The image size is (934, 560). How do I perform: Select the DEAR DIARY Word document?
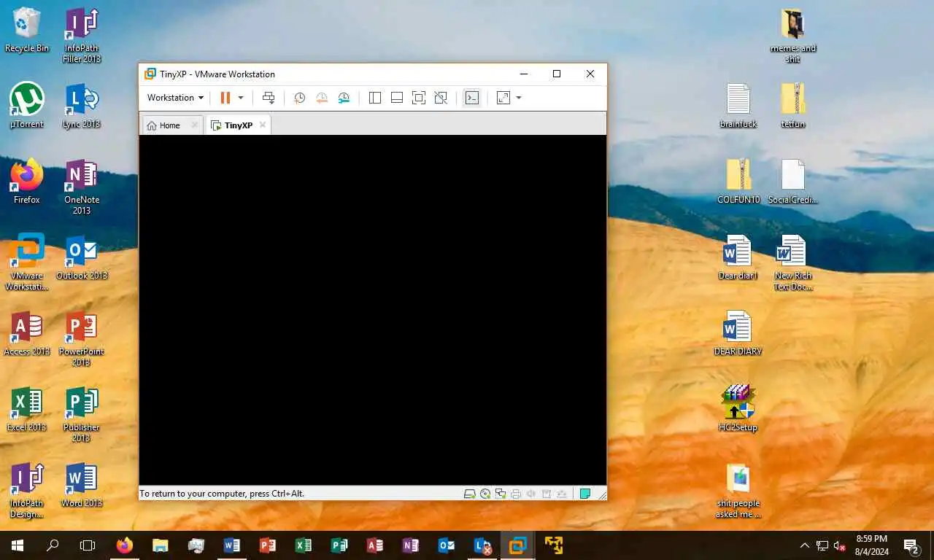click(738, 333)
